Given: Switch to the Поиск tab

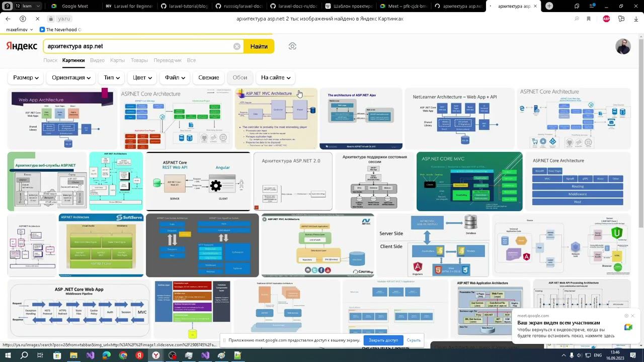Looking at the screenshot, I should (x=50, y=60).
